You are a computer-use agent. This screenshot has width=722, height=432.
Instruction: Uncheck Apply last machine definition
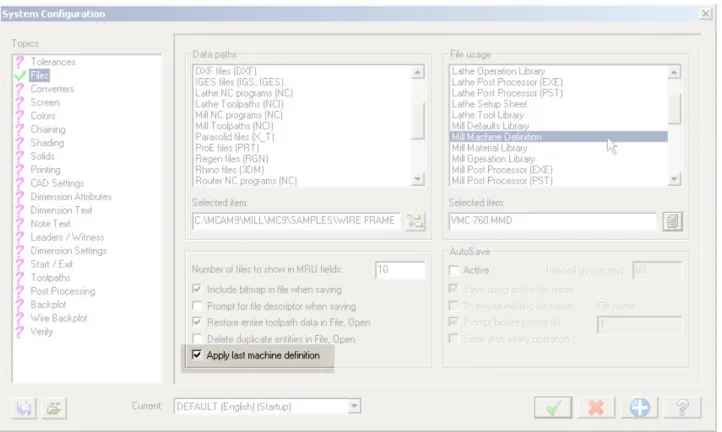point(197,355)
